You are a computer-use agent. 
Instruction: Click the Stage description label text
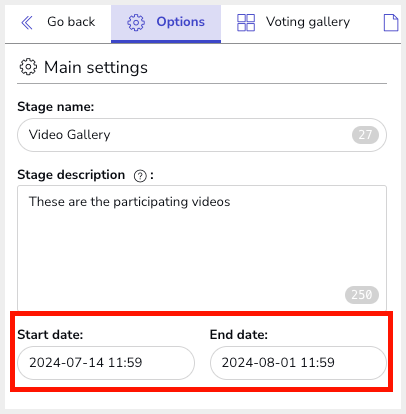[71, 175]
